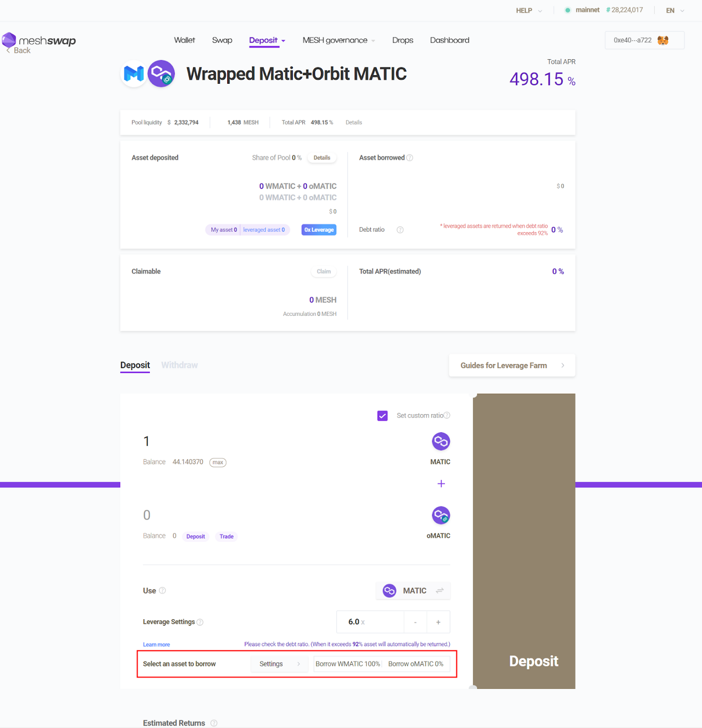Click the MetaMask fox wallet icon

click(663, 40)
